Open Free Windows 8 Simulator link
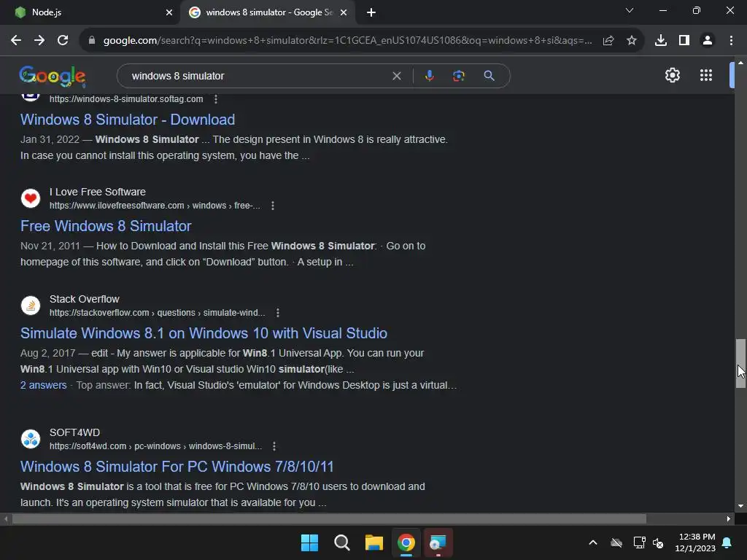747x560 pixels. click(106, 226)
